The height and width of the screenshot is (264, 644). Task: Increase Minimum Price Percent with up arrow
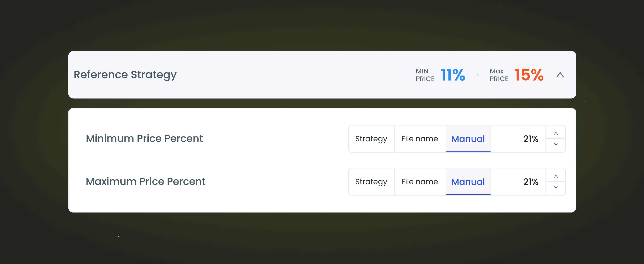click(556, 133)
